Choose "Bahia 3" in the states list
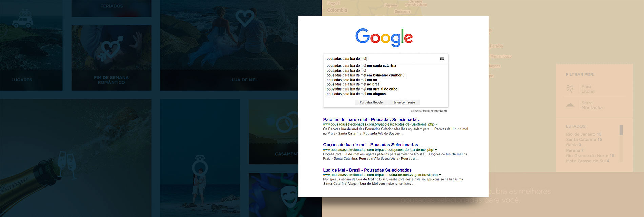644x217 pixels. pyautogui.click(x=573, y=145)
